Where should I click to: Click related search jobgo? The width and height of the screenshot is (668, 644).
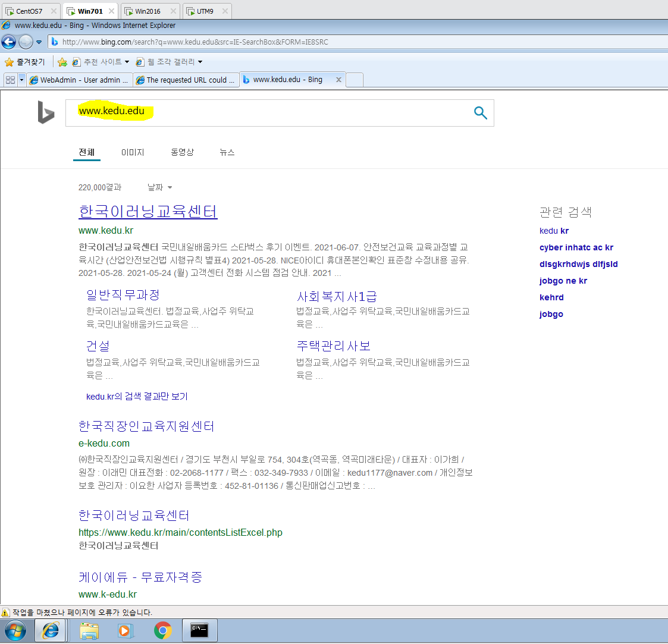pos(551,314)
